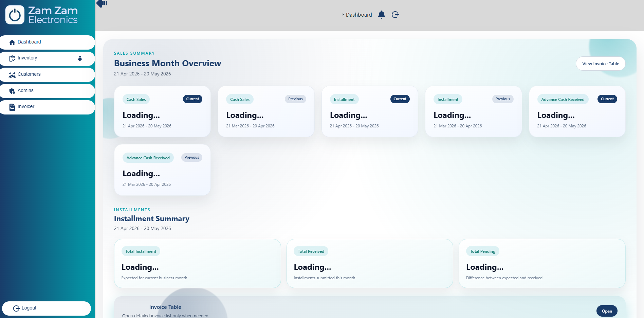Click the Business Month Overview heading
This screenshot has height=318, width=644.
coord(167,63)
